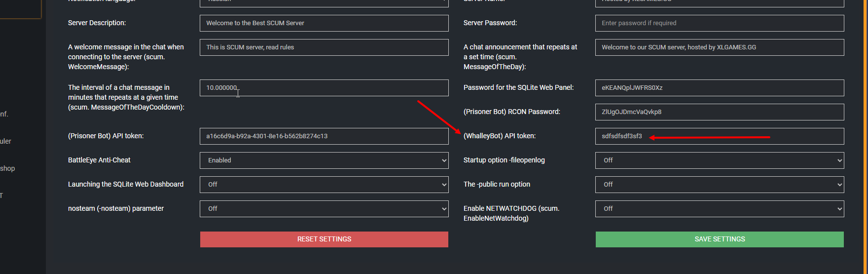Select the Prisoner Bot API token field

pos(324,136)
